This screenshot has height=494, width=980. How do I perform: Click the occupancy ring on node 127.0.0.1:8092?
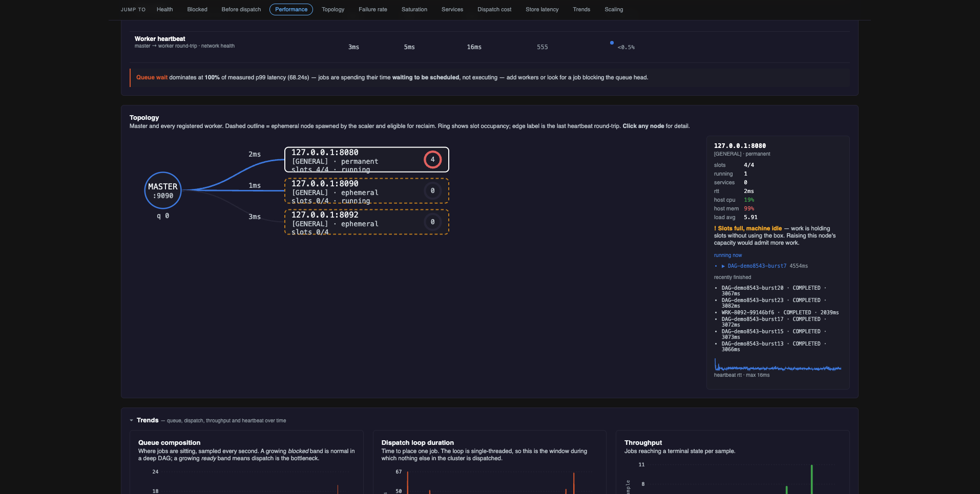tap(432, 222)
